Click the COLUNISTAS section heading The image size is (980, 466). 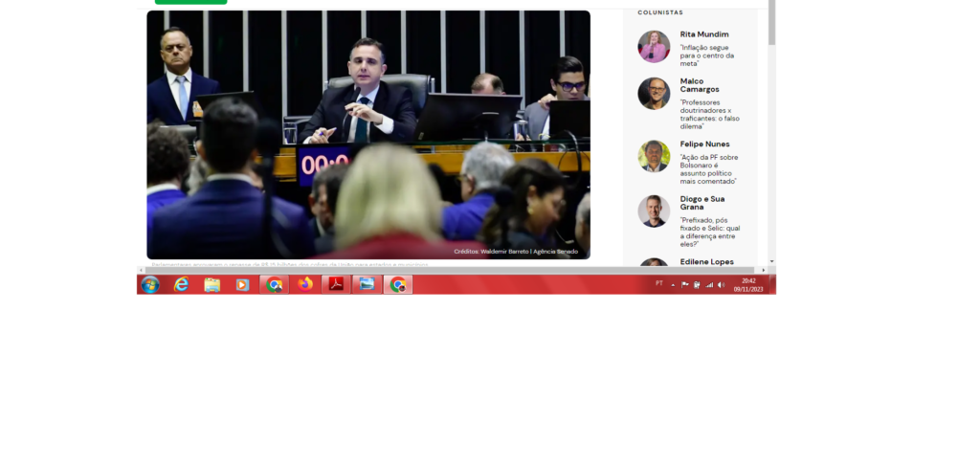[x=660, y=12]
